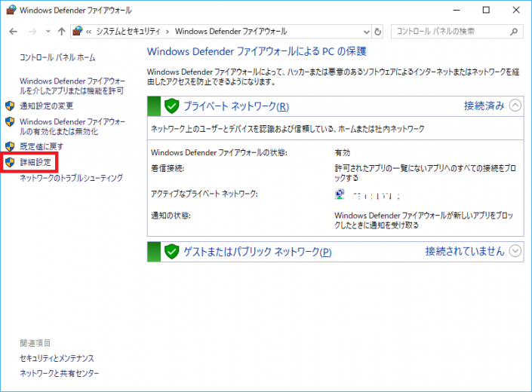Click shield icon beside 詳細設定
532x392 pixels.
10,162
